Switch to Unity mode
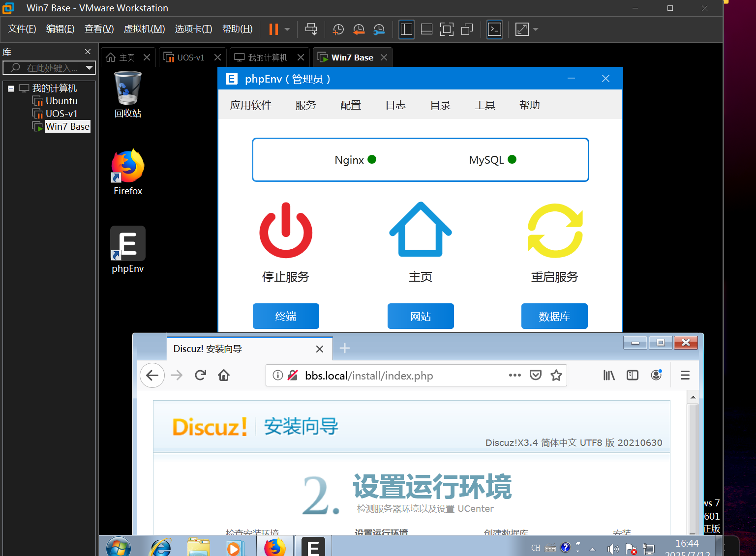The image size is (756, 556). pos(467,29)
